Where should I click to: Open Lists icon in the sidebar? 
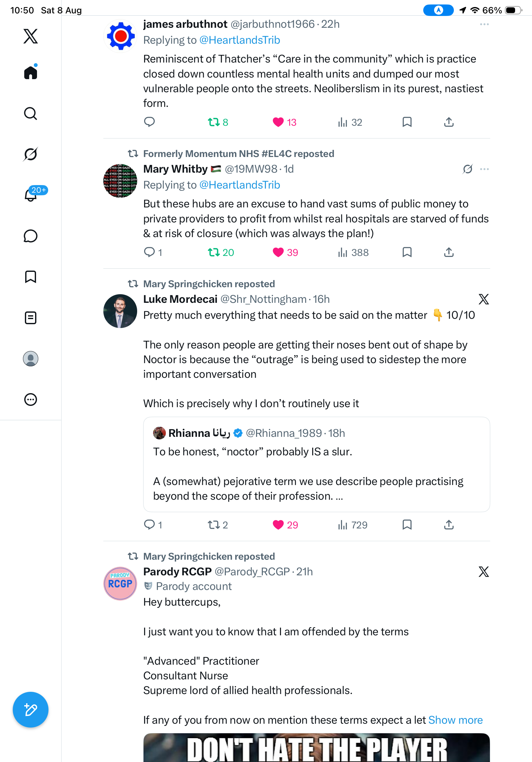tap(31, 318)
